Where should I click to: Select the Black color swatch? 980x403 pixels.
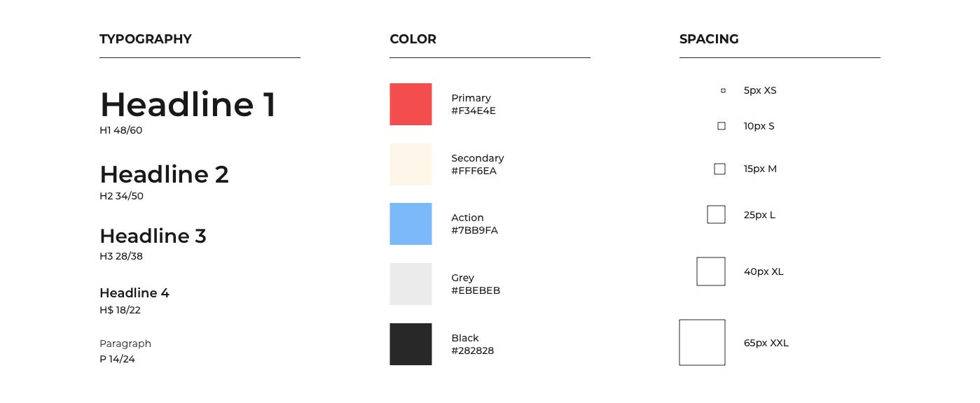coord(410,344)
